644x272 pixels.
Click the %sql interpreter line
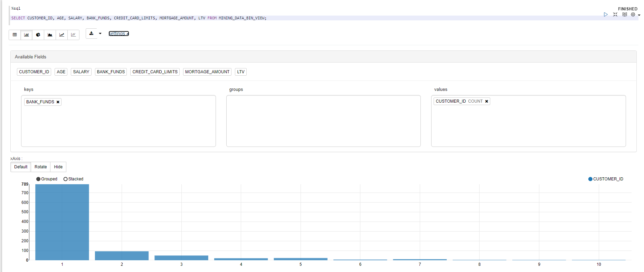click(x=16, y=8)
